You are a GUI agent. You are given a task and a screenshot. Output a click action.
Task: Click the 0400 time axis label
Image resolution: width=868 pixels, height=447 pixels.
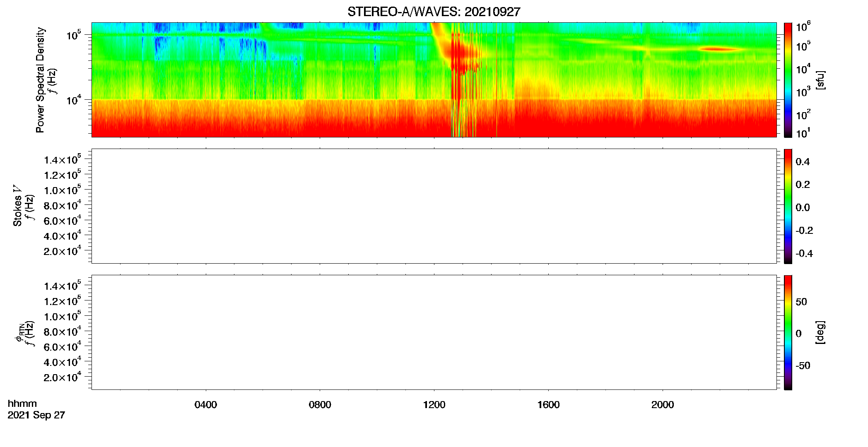tap(206, 405)
